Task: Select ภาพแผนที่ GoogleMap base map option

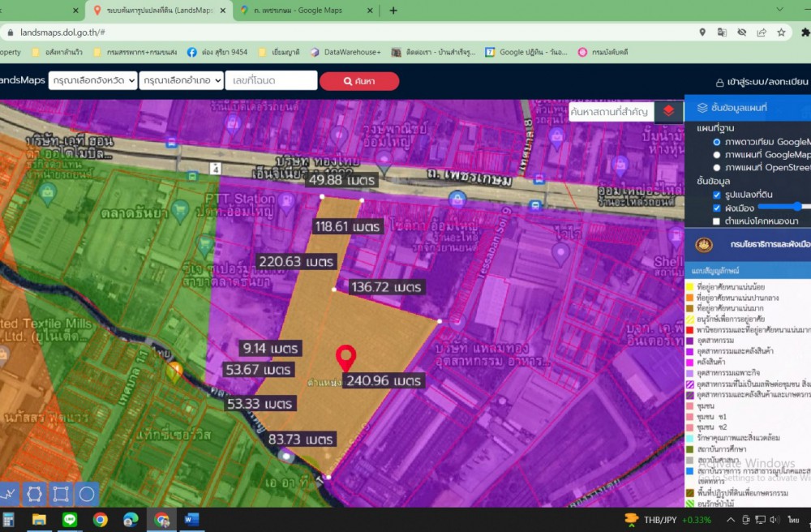Action: click(717, 155)
